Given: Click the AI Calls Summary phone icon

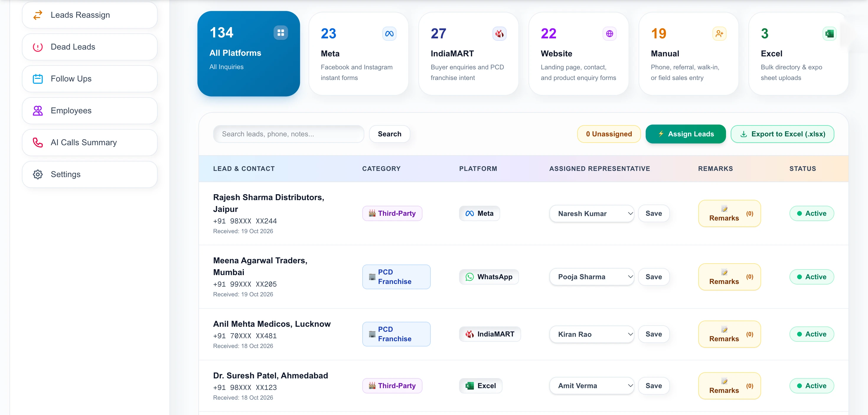Looking at the screenshot, I should click(38, 143).
